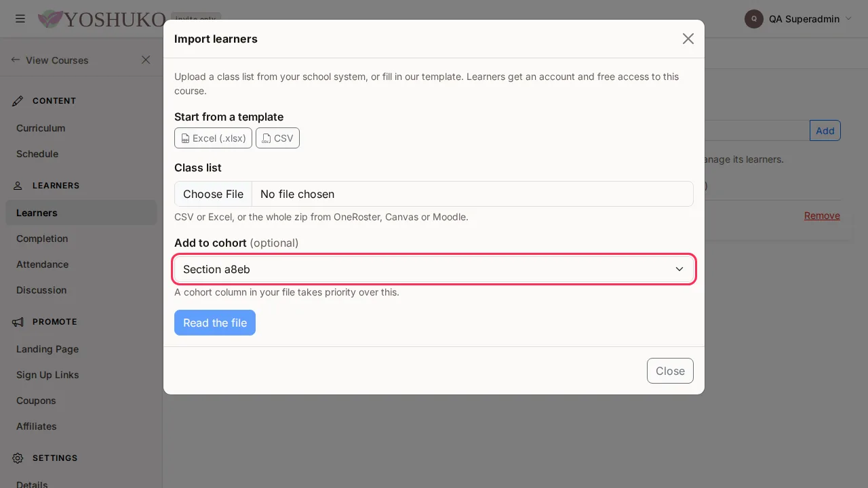Click the Remove link behind dialog
The image size is (868, 488).
(822, 216)
